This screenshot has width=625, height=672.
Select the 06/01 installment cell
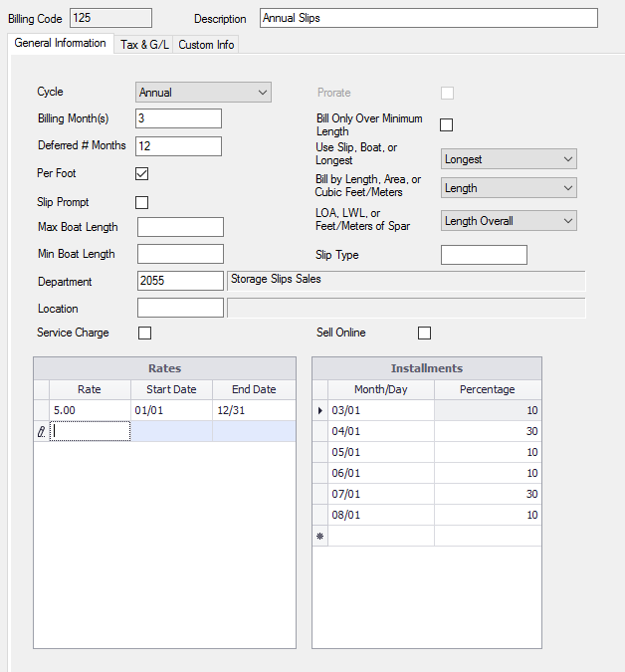pos(381,473)
